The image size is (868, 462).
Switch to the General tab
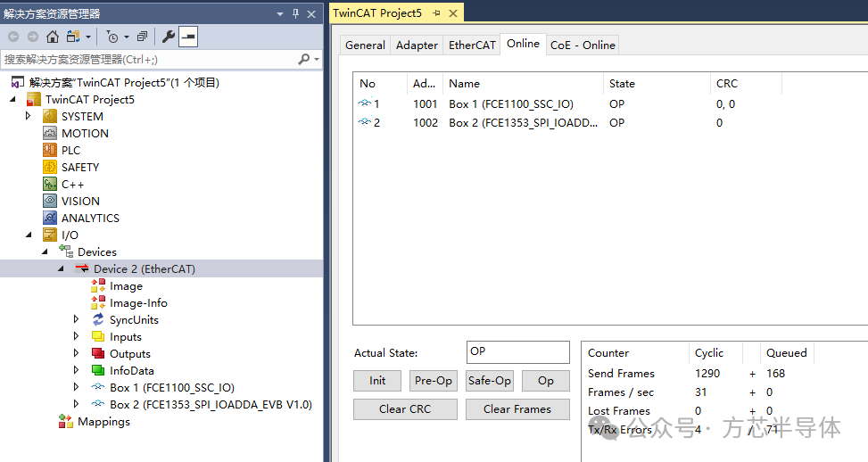(365, 45)
